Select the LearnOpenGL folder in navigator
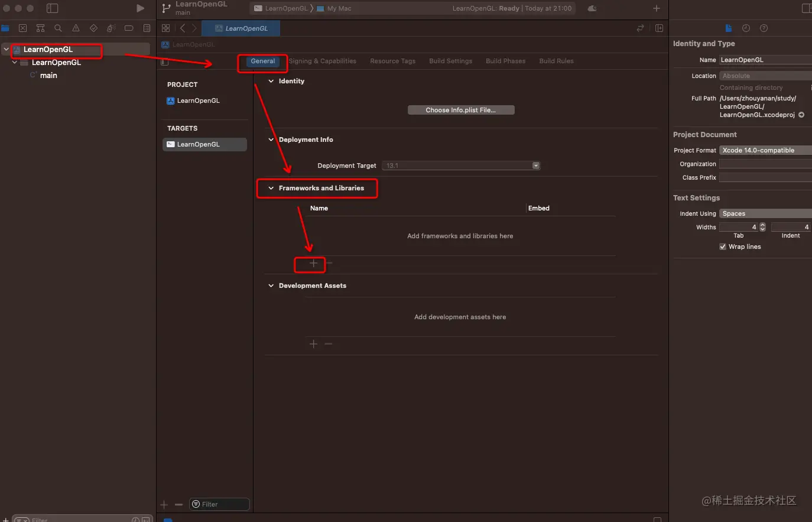 click(x=51, y=63)
